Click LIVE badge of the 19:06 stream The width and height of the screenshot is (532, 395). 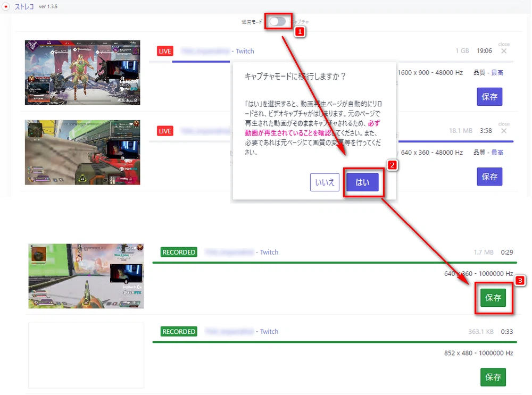tap(165, 51)
